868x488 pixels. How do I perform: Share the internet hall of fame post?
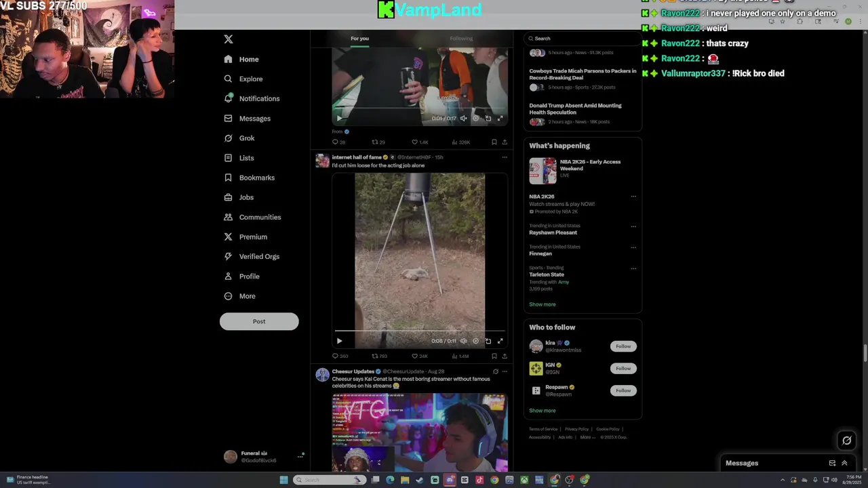505,356
